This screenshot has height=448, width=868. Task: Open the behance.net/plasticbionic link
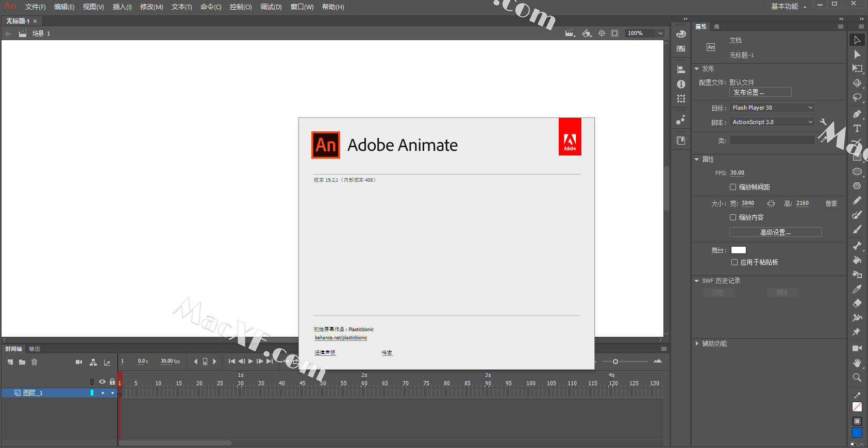coord(341,338)
